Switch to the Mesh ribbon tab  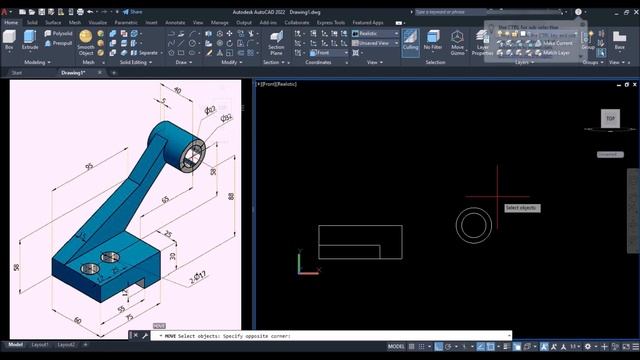click(75, 22)
